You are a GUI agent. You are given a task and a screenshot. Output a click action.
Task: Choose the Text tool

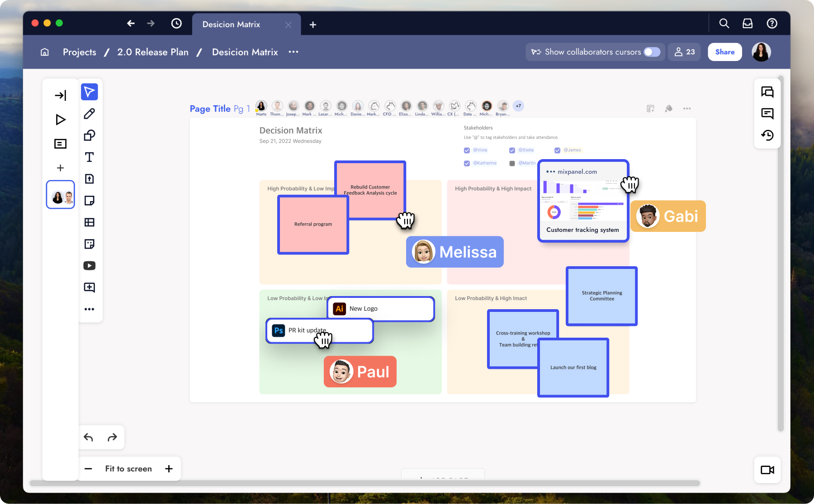coord(90,157)
